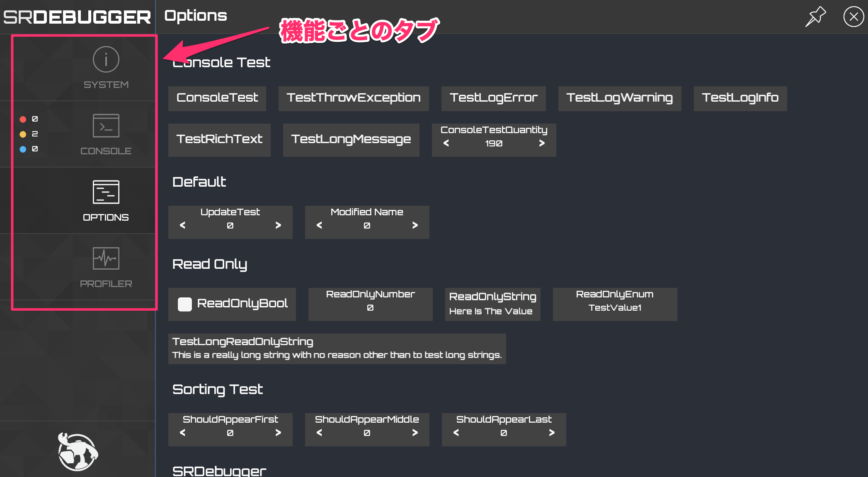The height and width of the screenshot is (477, 868).
Task: Increase UpdateTest value
Action: click(278, 225)
